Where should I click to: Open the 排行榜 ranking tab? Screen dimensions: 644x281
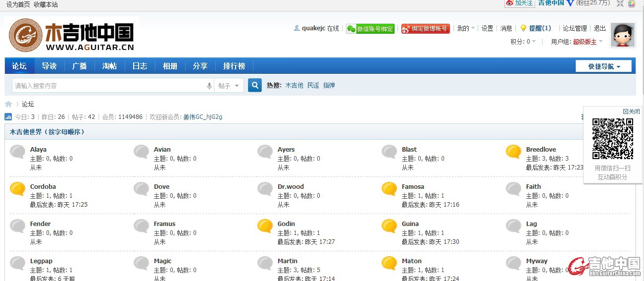click(x=234, y=66)
